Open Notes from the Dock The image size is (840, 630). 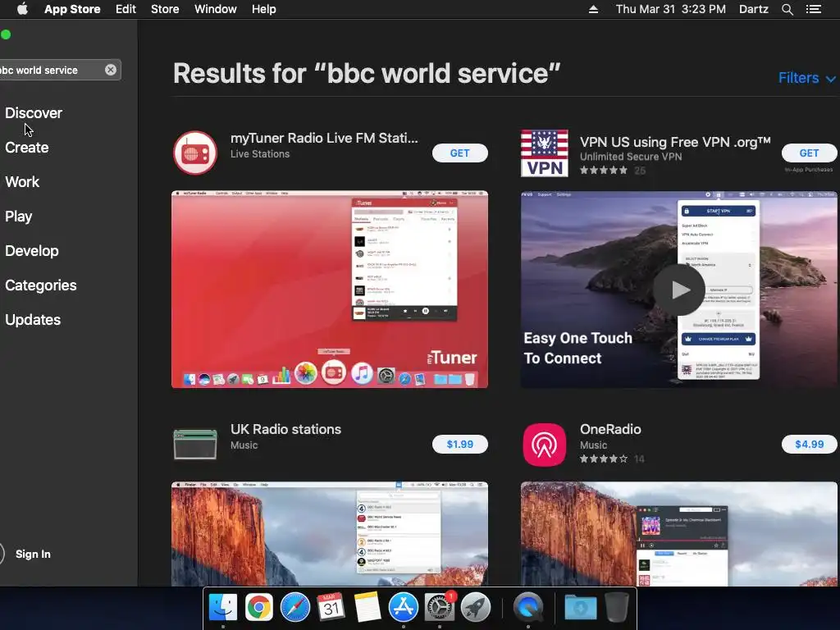click(x=367, y=608)
